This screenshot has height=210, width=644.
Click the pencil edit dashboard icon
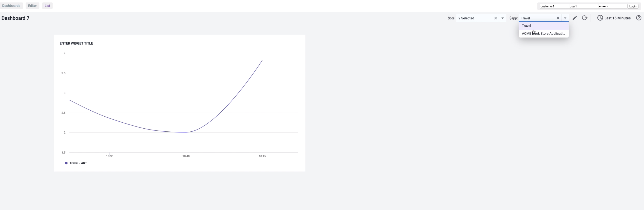[x=574, y=18]
